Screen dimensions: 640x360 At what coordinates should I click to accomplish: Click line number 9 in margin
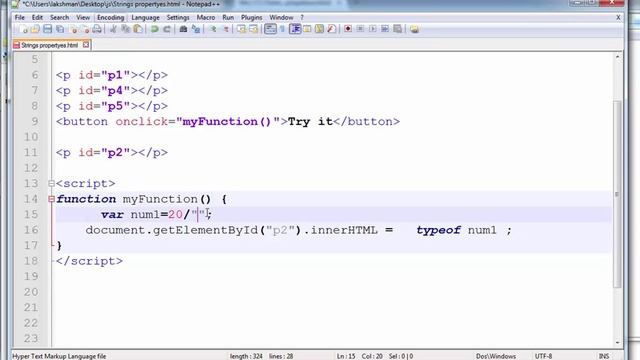(x=35, y=122)
